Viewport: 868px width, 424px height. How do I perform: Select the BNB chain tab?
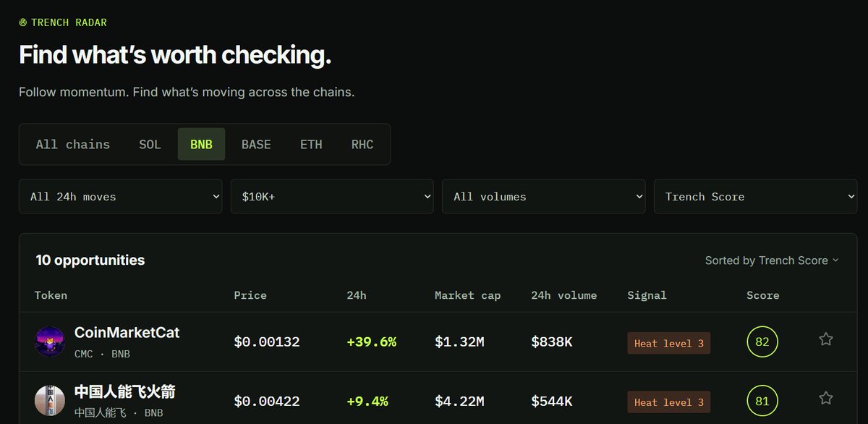click(201, 144)
